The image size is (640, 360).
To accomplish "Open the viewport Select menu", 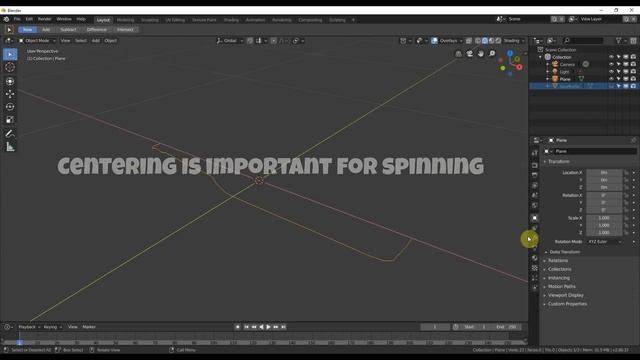I will (81, 41).
